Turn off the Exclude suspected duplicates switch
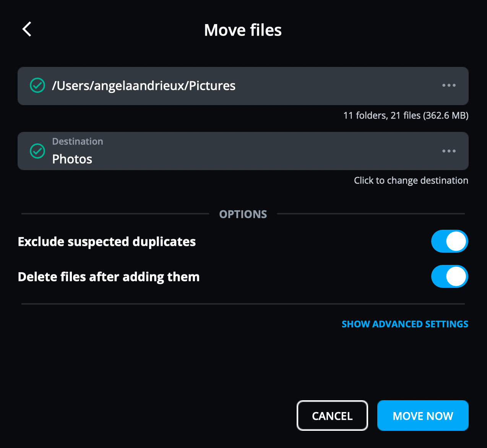The width and height of the screenshot is (487, 448). [450, 241]
